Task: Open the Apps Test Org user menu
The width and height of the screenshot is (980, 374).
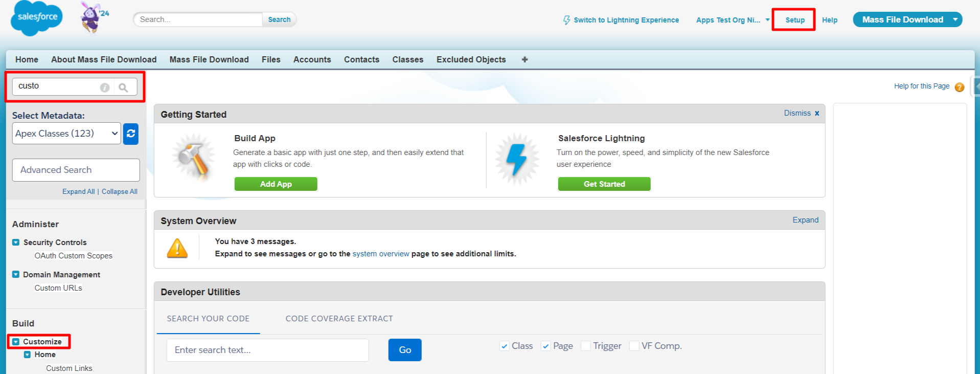Action: coord(733,20)
